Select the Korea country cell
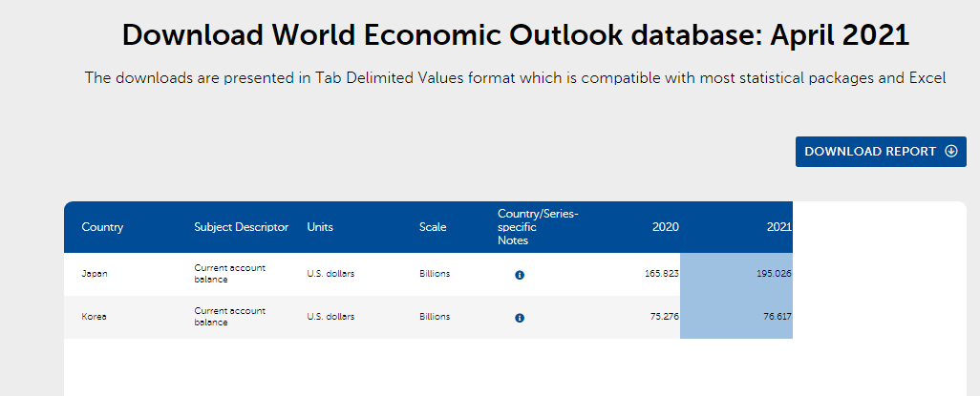980x396 pixels. coord(94,317)
